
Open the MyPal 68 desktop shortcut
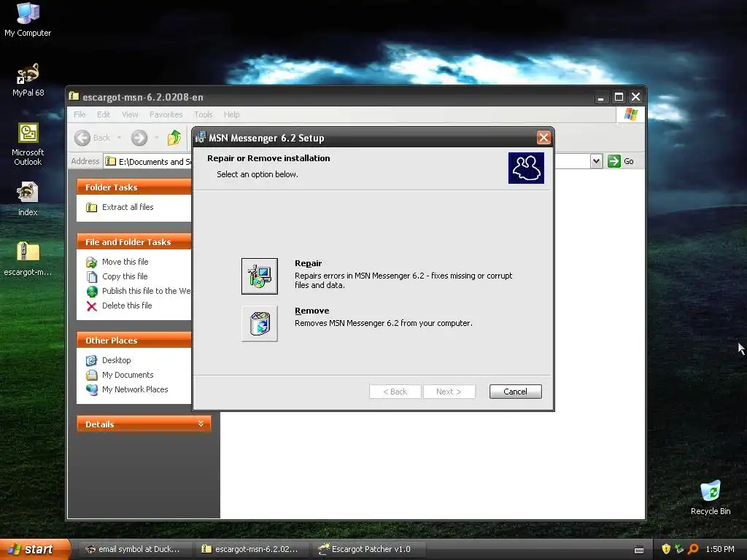coord(28,80)
